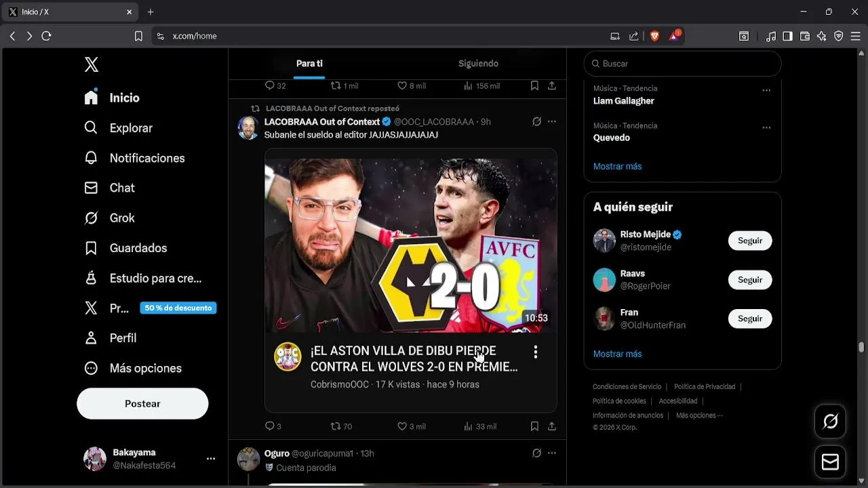Open Oguro profile name
The image size is (868, 488).
[277, 453]
